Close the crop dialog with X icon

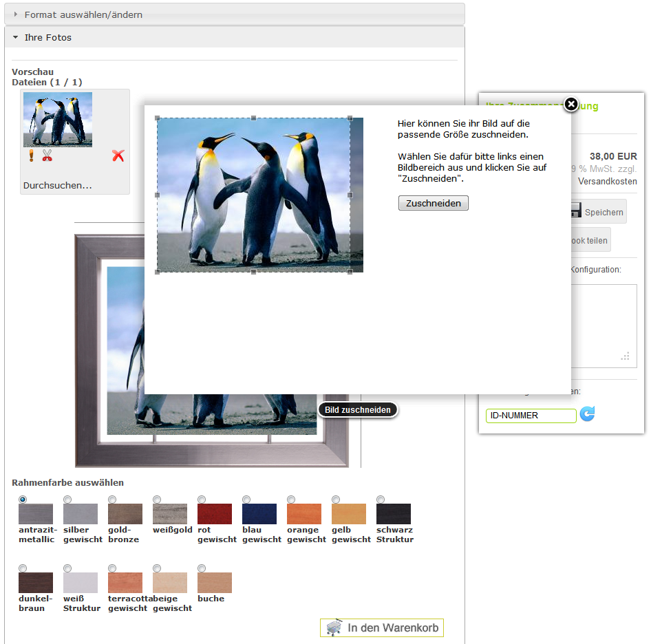pos(571,104)
